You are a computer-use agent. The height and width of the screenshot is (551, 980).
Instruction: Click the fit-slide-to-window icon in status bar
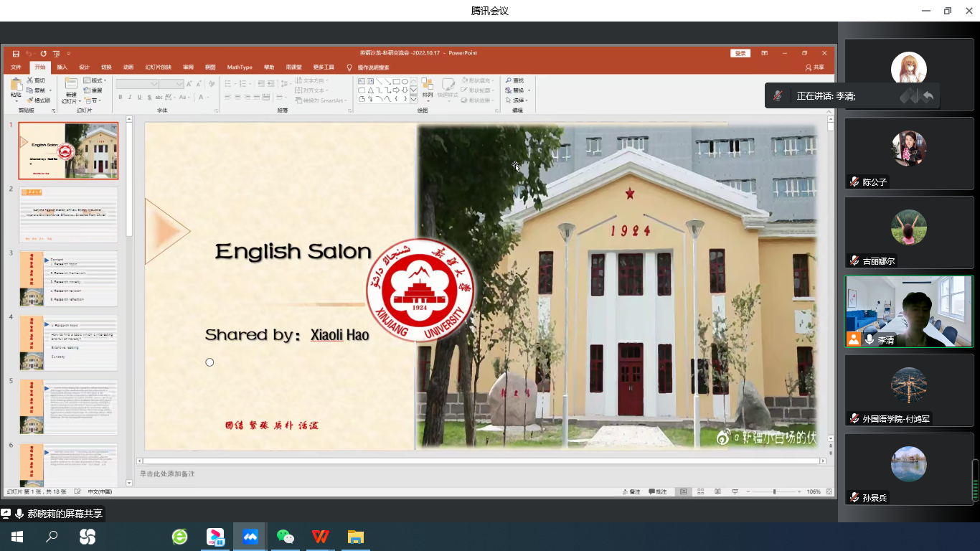[829, 492]
